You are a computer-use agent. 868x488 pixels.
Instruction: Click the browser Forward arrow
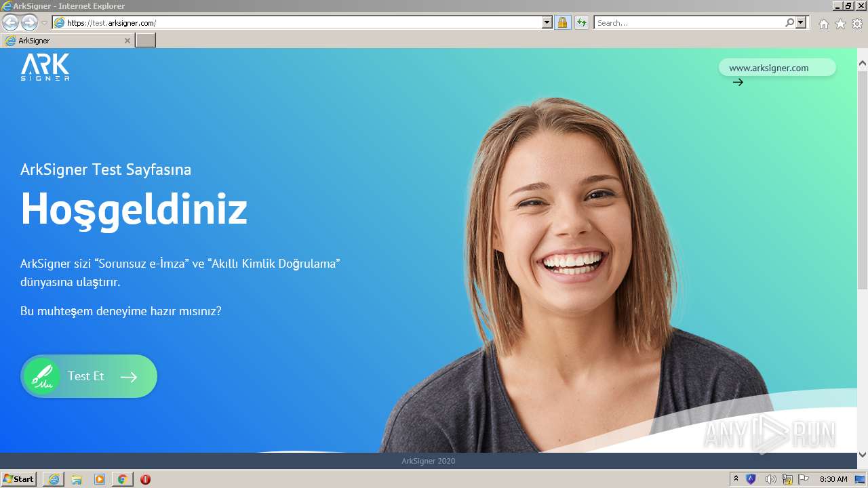(x=29, y=22)
